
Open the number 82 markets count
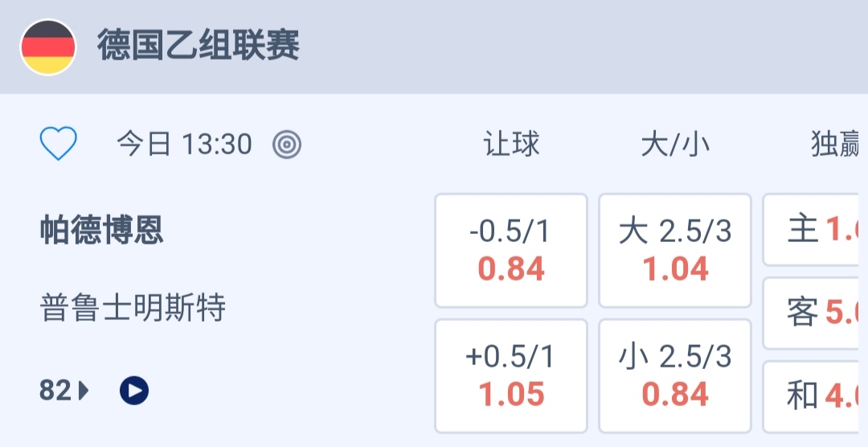tap(55, 391)
